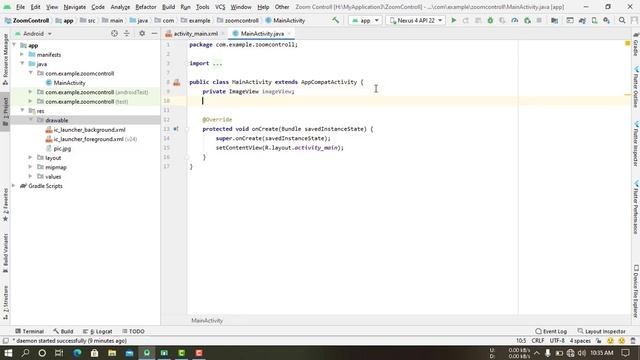Open the Nexus 4 API 22 device dropdown
The width and height of the screenshot is (640, 360).
coord(416,20)
